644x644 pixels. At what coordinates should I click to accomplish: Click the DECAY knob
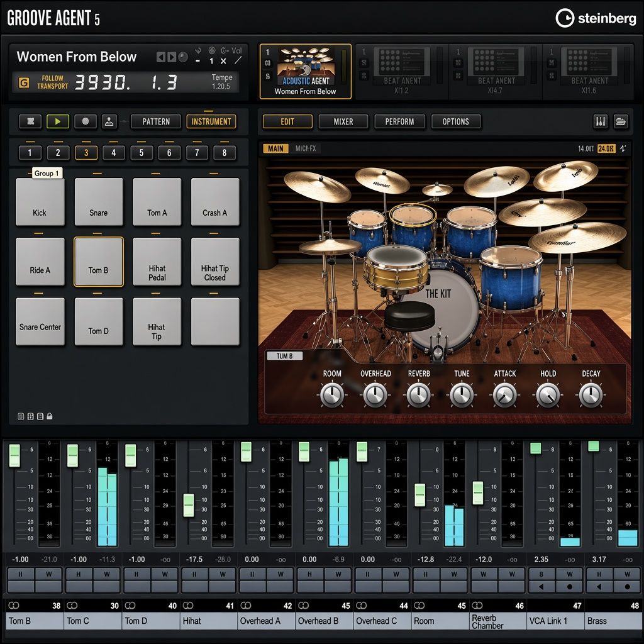pos(591,395)
